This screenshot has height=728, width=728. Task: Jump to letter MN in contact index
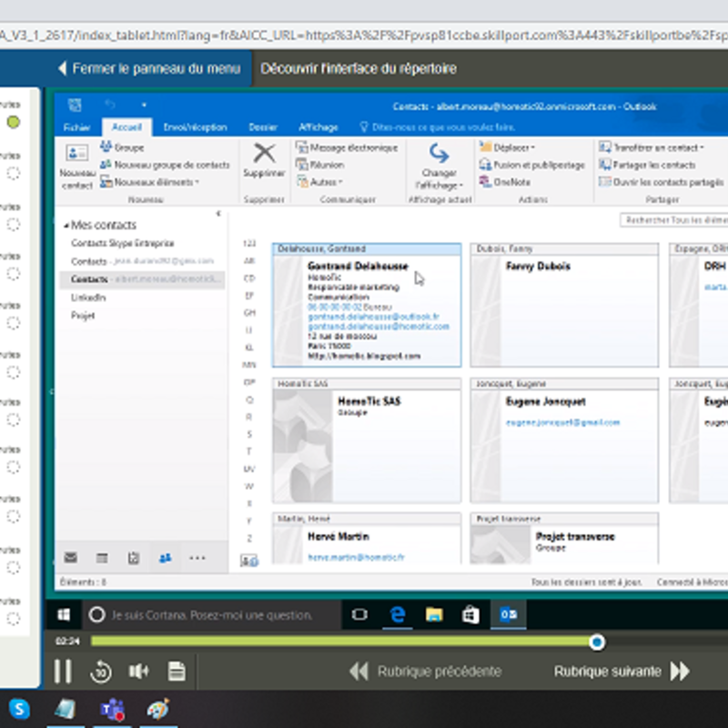tap(249, 365)
